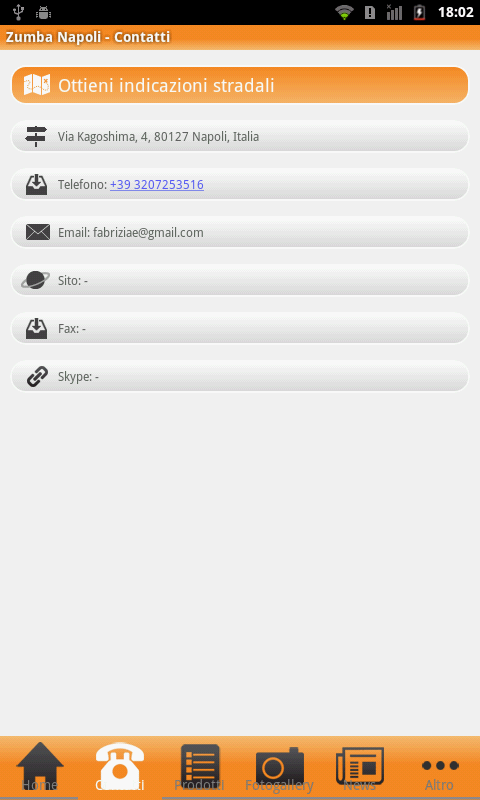Select the Contatti telephone tab
This screenshot has width=480, height=800.
[120, 768]
